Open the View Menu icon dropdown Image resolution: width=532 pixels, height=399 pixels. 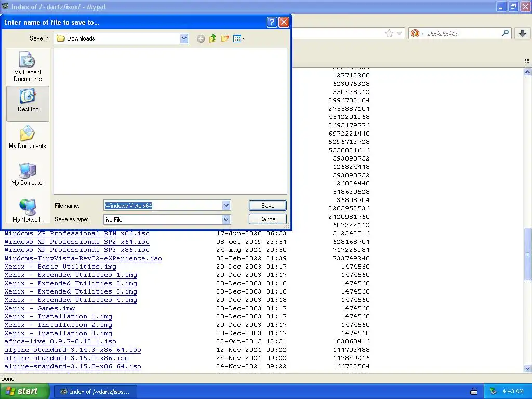239,38
